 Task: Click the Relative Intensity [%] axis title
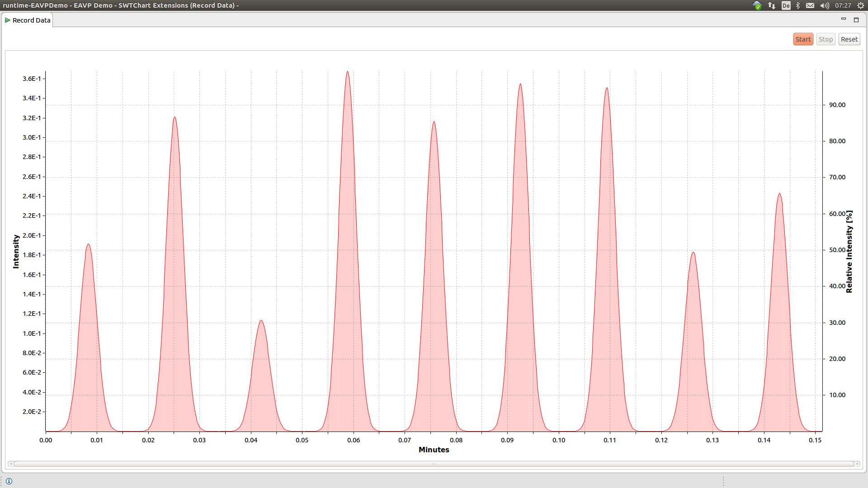coord(849,251)
